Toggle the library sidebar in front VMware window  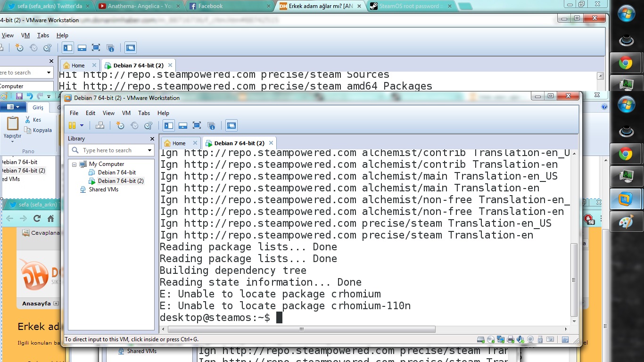(169, 125)
